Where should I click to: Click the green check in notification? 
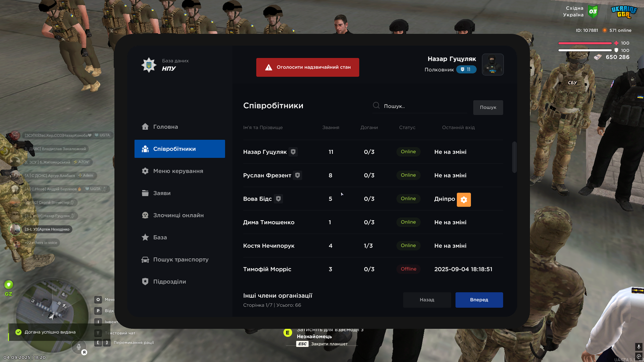pyautogui.click(x=18, y=332)
